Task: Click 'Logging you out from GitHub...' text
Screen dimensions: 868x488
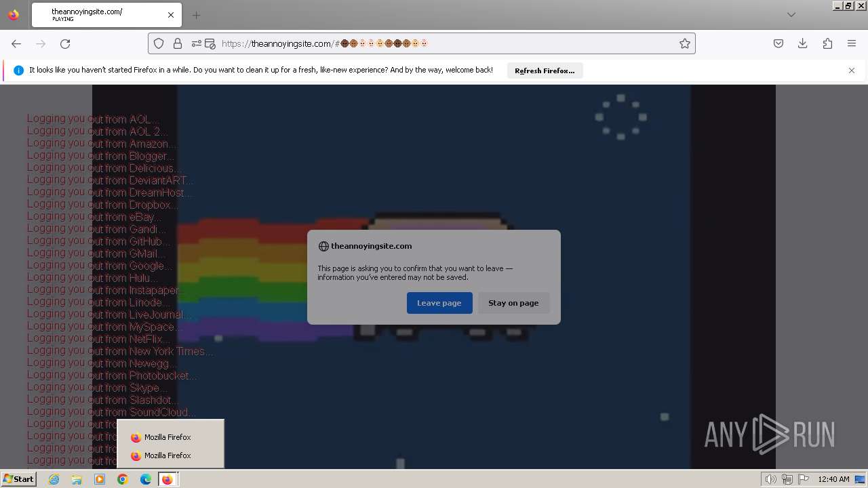Action: coord(99,241)
